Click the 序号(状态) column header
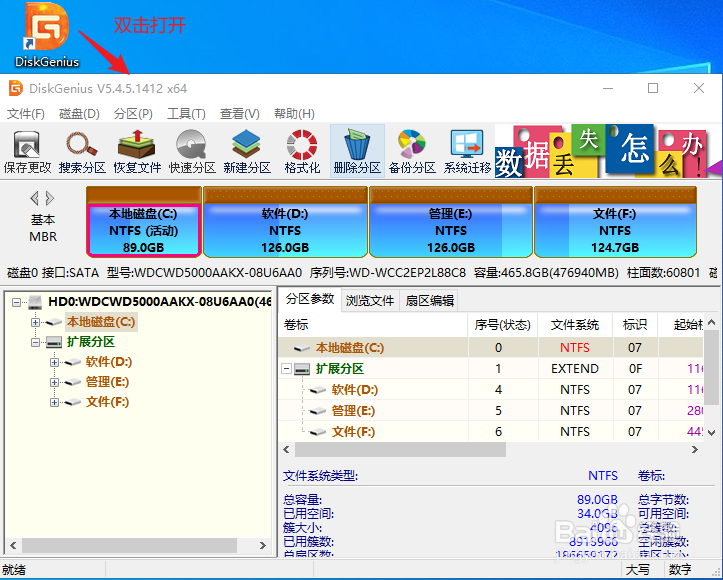 coord(503,325)
